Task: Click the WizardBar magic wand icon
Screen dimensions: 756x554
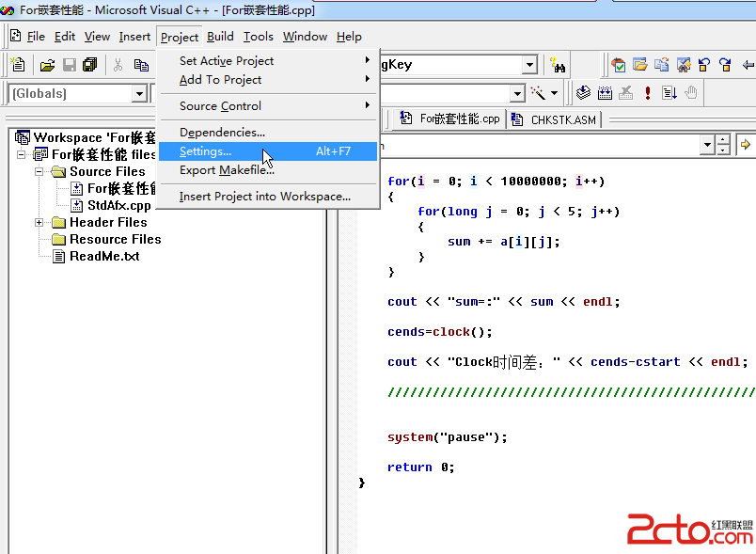Action: tap(538, 92)
